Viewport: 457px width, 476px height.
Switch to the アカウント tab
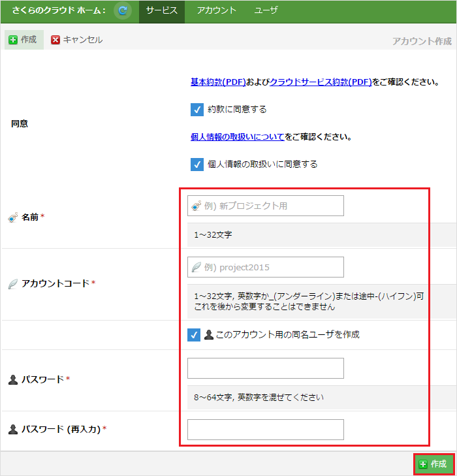(216, 10)
